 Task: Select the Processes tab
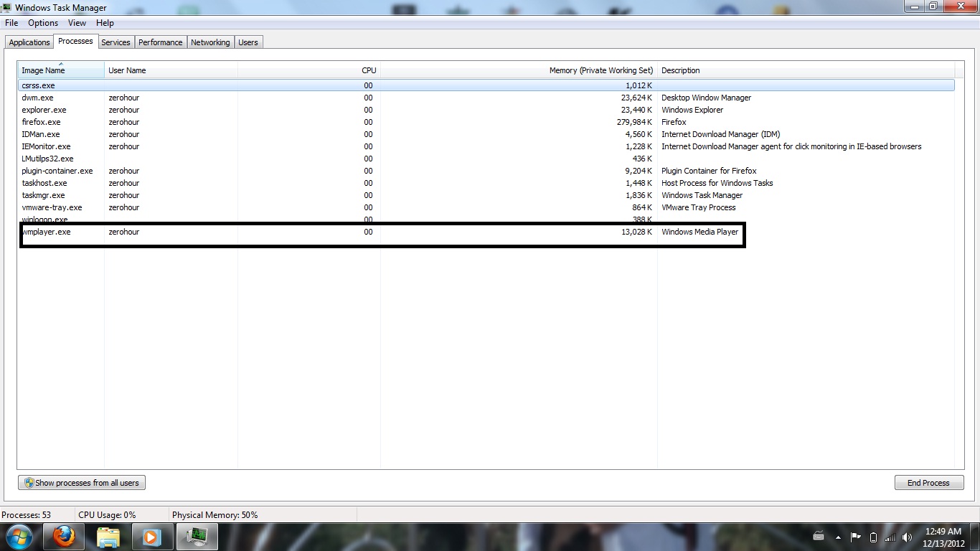(x=75, y=41)
